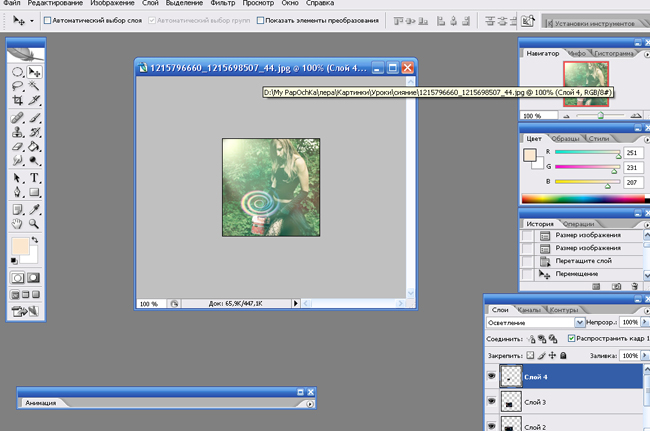Screen dimensions: 650x431
Task: Select the Magic Wand tool
Action: pyautogui.click(x=34, y=86)
